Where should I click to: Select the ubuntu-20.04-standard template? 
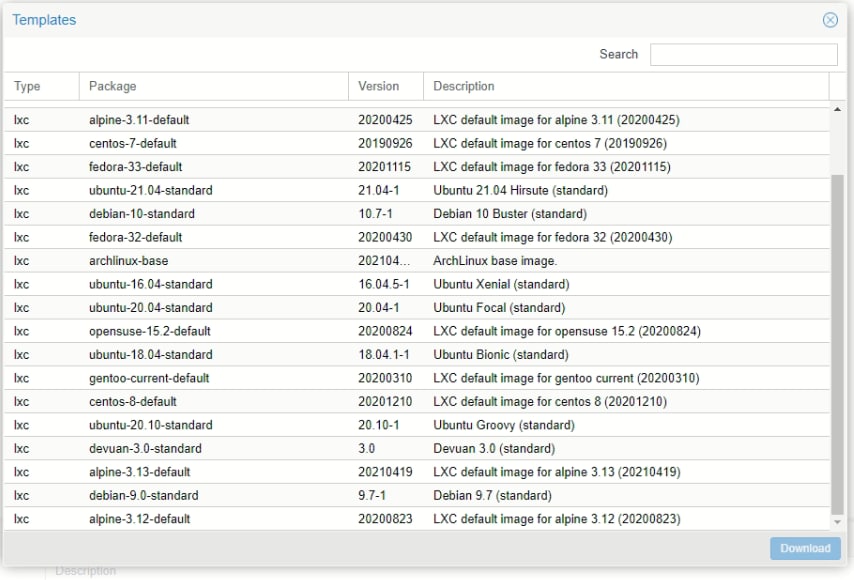pos(151,308)
